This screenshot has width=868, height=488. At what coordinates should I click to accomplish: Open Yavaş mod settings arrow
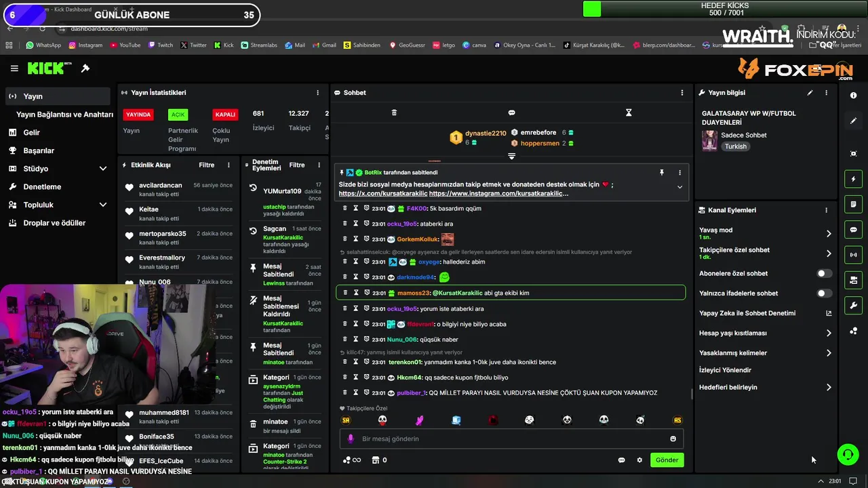click(828, 233)
